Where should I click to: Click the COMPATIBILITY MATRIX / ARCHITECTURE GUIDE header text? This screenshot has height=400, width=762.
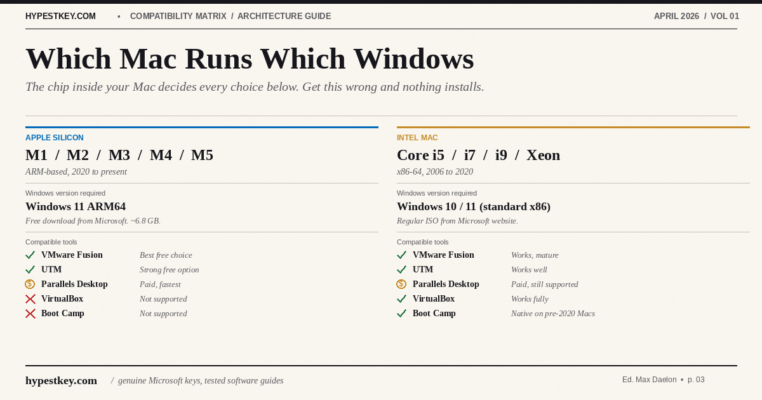230,16
